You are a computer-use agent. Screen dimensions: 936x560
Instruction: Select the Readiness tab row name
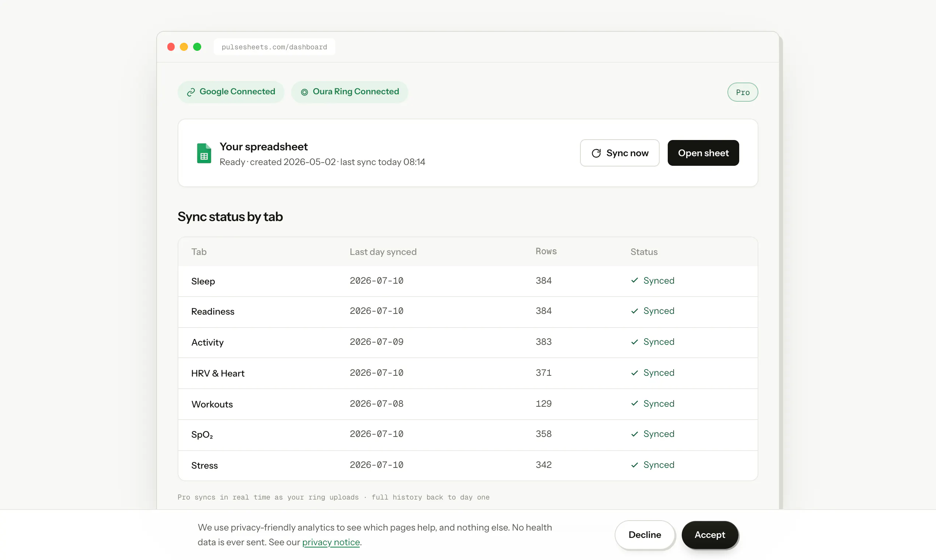coord(213,311)
